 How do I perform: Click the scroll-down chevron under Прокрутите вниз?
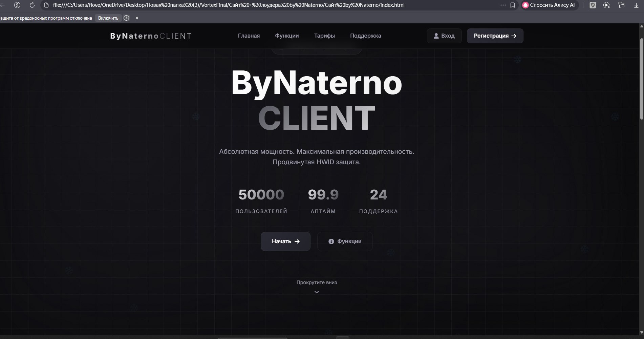[x=317, y=292]
